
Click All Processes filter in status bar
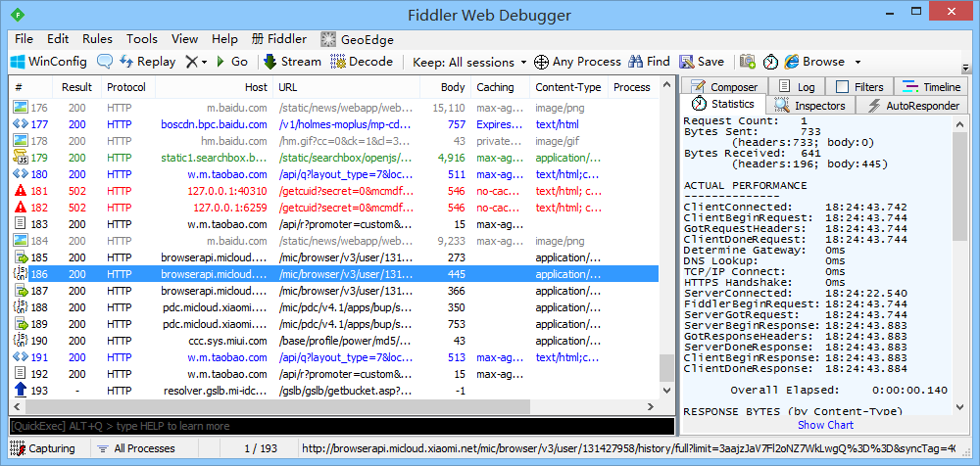[x=136, y=448]
